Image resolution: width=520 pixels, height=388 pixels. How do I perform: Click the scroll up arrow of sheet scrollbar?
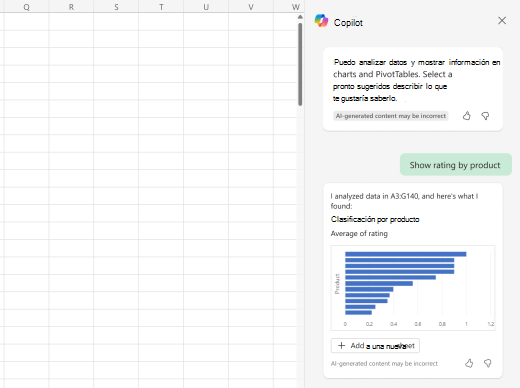(x=300, y=17)
